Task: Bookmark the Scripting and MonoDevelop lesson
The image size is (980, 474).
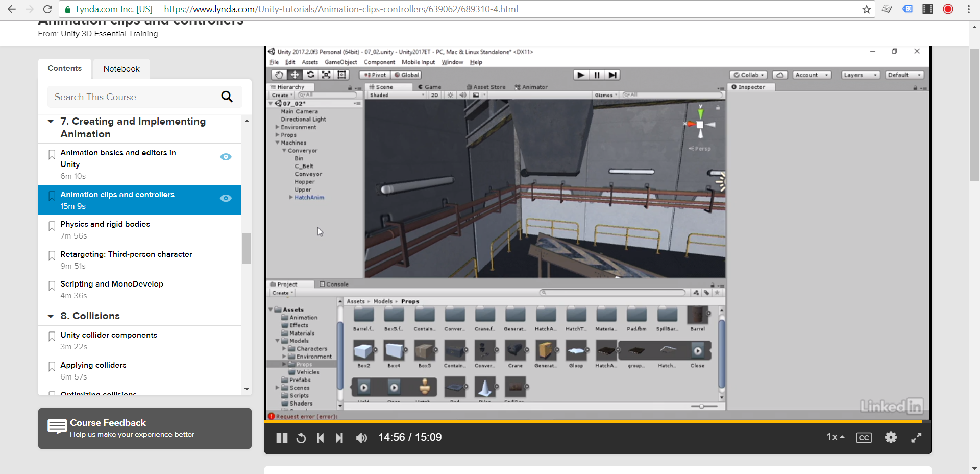Action: pyautogui.click(x=52, y=286)
